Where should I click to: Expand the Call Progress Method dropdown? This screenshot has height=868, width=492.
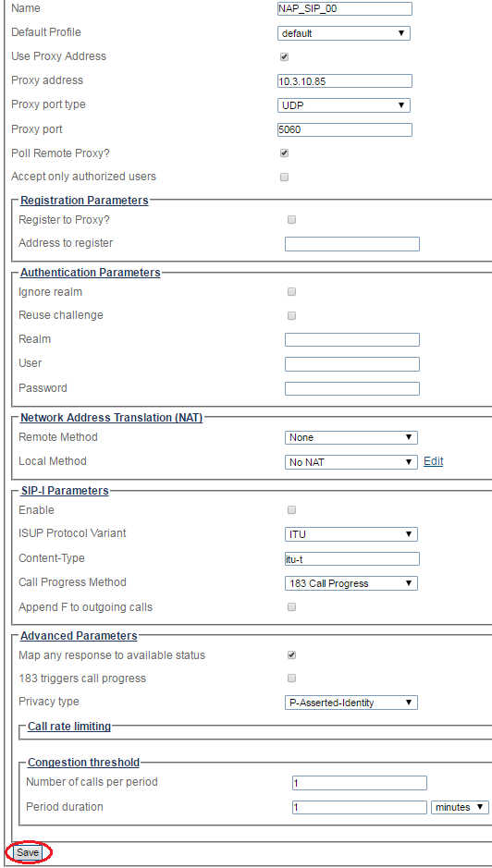[351, 583]
